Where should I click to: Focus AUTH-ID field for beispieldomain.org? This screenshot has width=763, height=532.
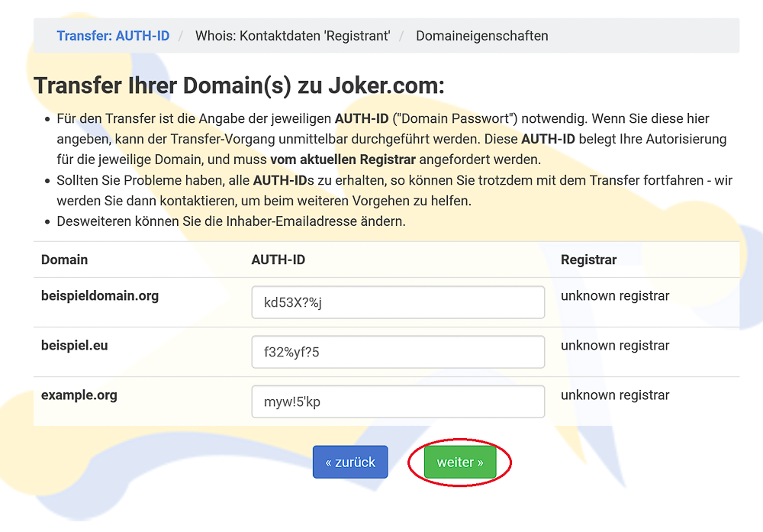(x=398, y=302)
